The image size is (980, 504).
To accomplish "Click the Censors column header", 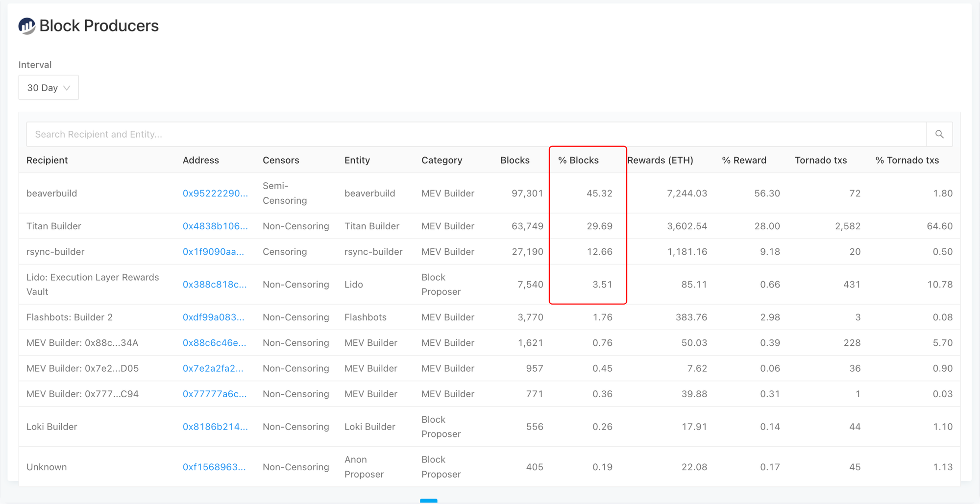I will pos(281,160).
